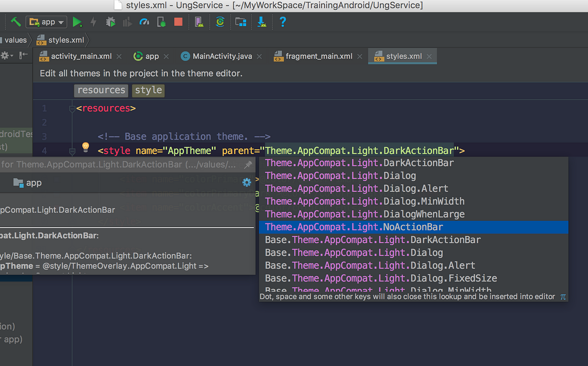Open the Android Profiler gauge icon
588x366 pixels.
pos(144,22)
